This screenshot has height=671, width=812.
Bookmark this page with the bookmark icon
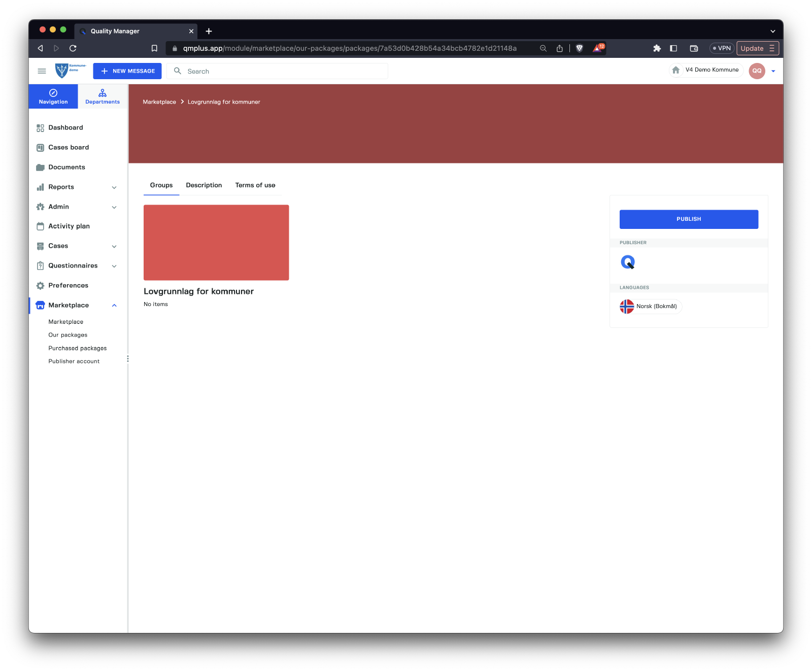tap(154, 48)
